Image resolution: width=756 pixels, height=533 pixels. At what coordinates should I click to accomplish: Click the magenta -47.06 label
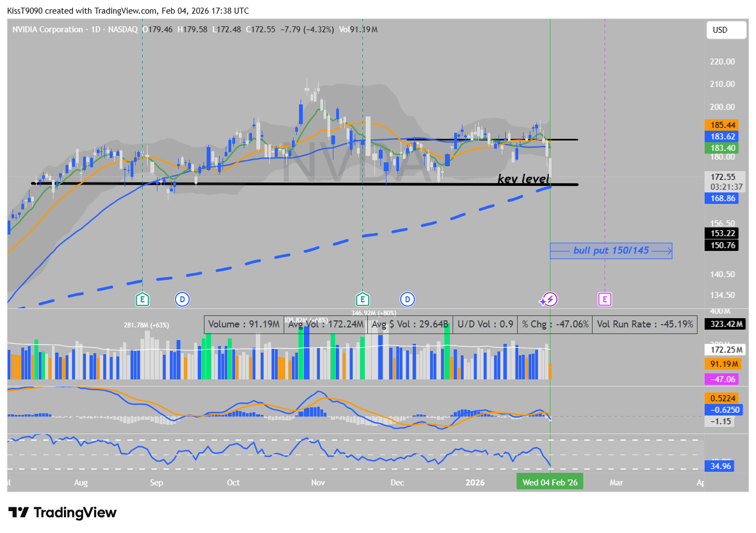[x=722, y=379]
